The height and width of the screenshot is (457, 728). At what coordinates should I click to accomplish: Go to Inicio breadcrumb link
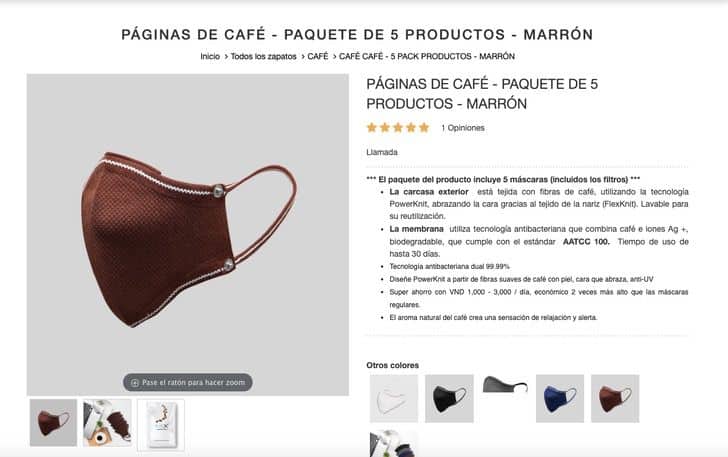coord(210,56)
